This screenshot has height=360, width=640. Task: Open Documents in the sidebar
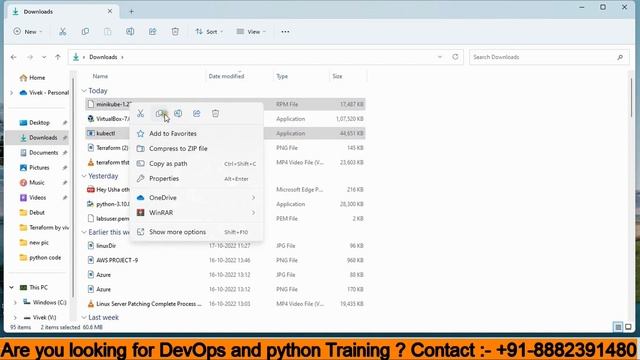43,153
